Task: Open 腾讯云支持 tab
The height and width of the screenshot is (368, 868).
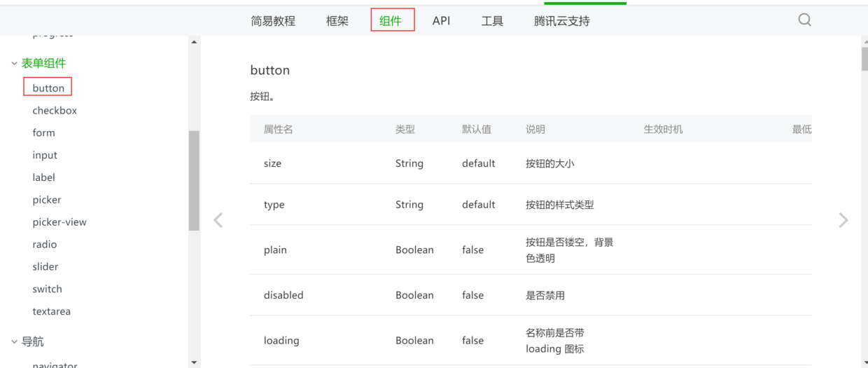Action: 561,21
